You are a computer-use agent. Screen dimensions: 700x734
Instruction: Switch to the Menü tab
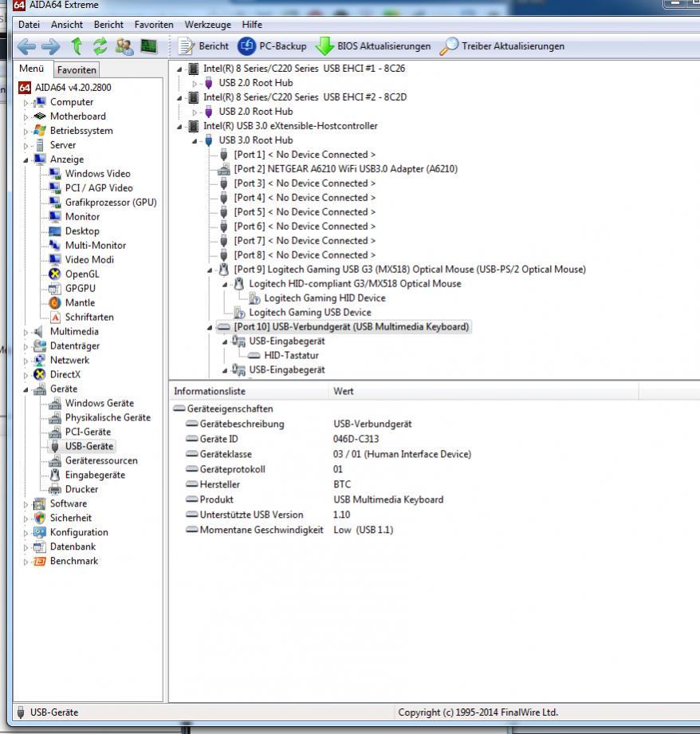[x=31, y=69]
